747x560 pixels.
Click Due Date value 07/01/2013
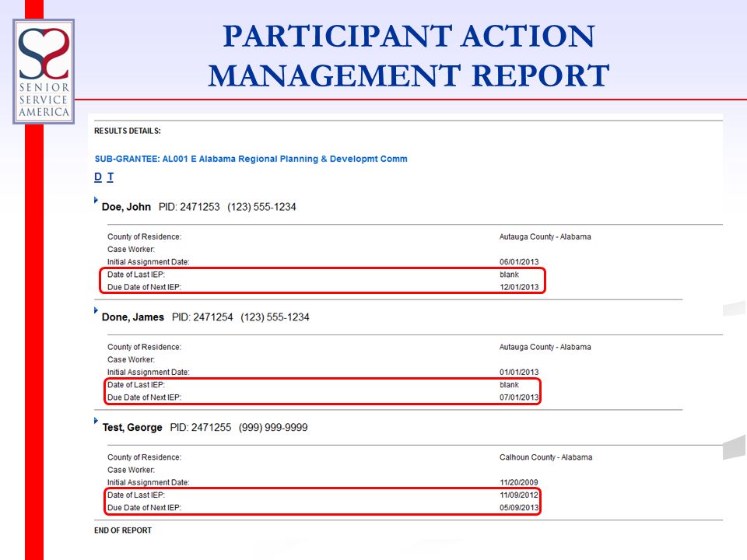[x=519, y=397]
